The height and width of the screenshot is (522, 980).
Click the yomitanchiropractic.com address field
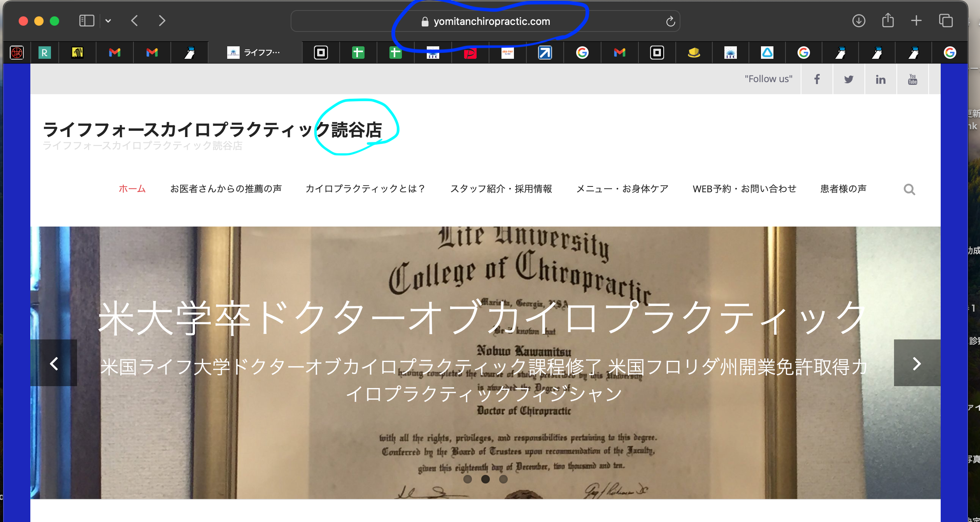coord(486,21)
